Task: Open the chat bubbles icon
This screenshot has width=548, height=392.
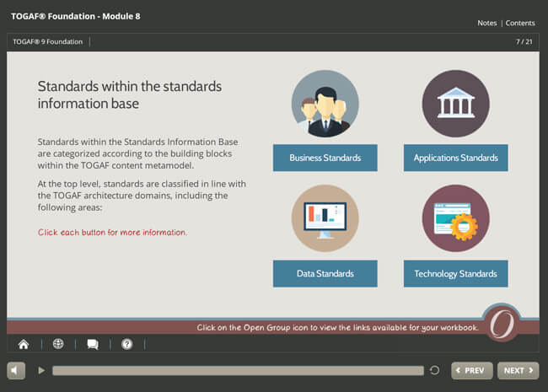Action: pos(93,345)
